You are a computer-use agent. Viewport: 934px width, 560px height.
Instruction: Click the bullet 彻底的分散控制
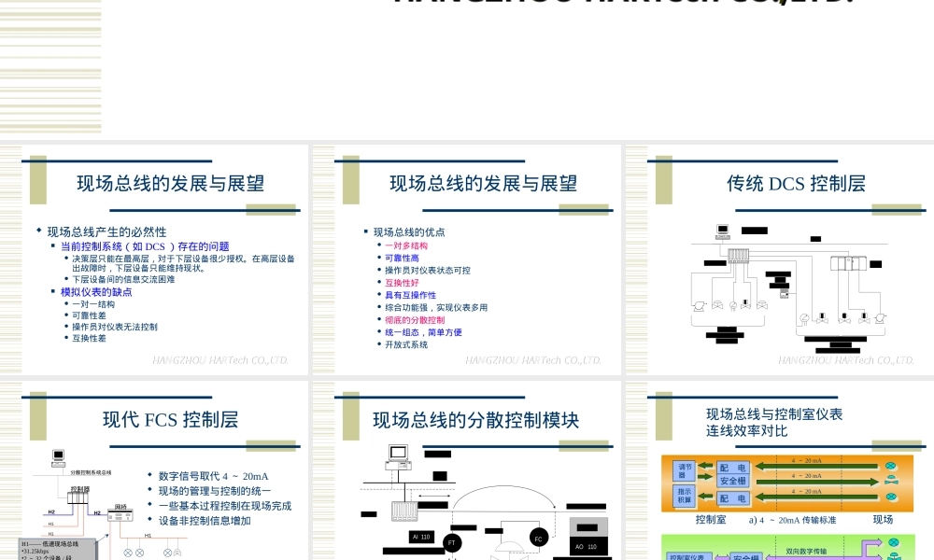click(415, 320)
